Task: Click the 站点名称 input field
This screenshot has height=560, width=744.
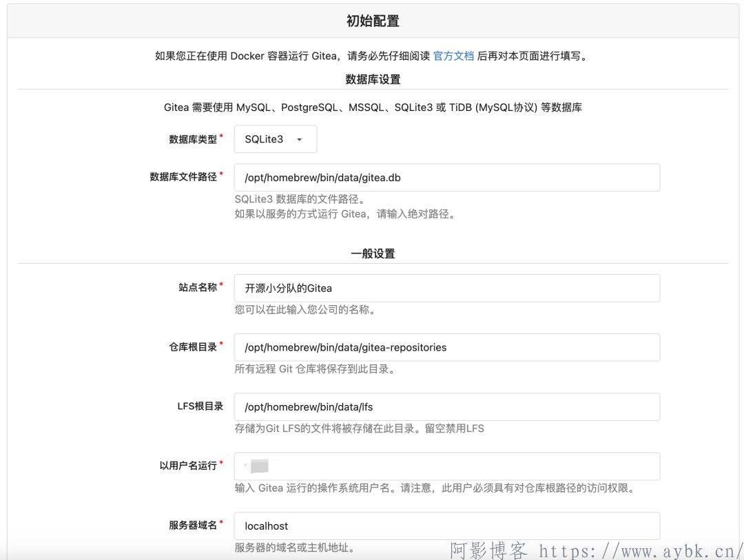Action: click(x=446, y=288)
